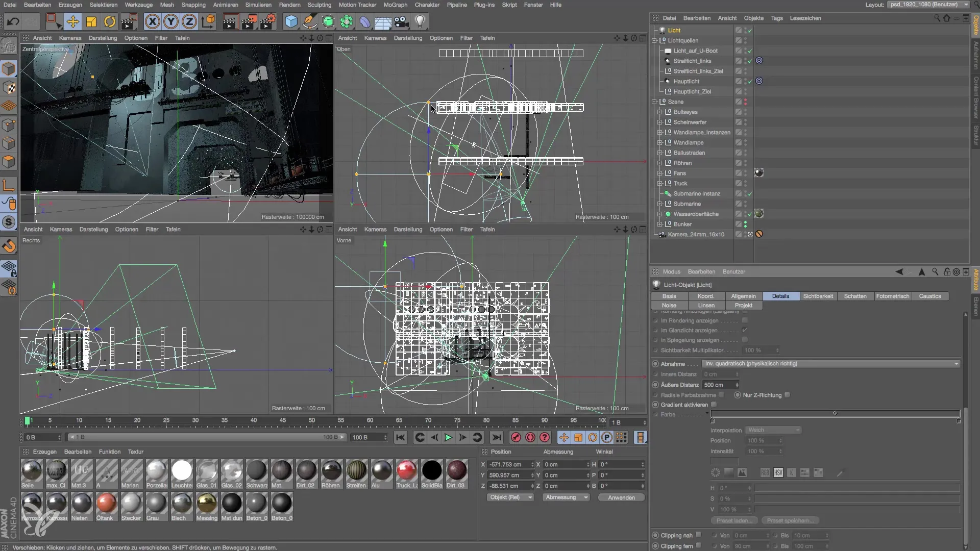Collapse the Lichtquellen group
The height and width of the screenshot is (551, 980).
[654, 40]
